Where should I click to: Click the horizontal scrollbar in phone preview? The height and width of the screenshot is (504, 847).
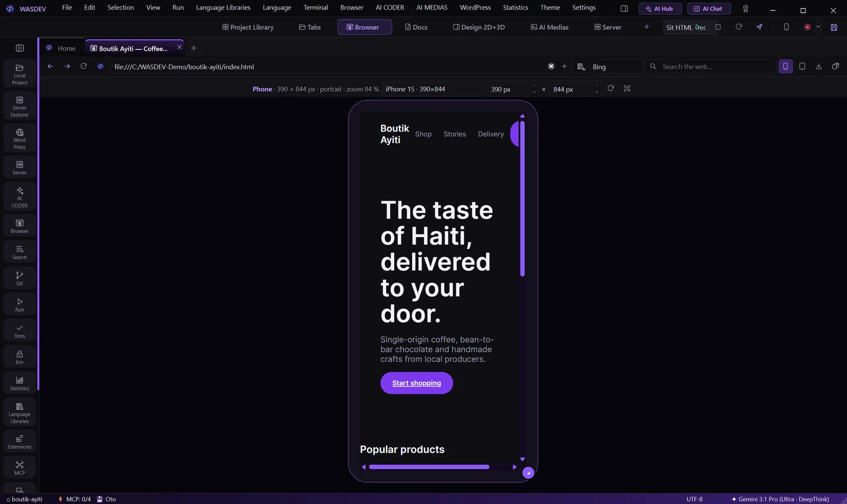(x=429, y=467)
